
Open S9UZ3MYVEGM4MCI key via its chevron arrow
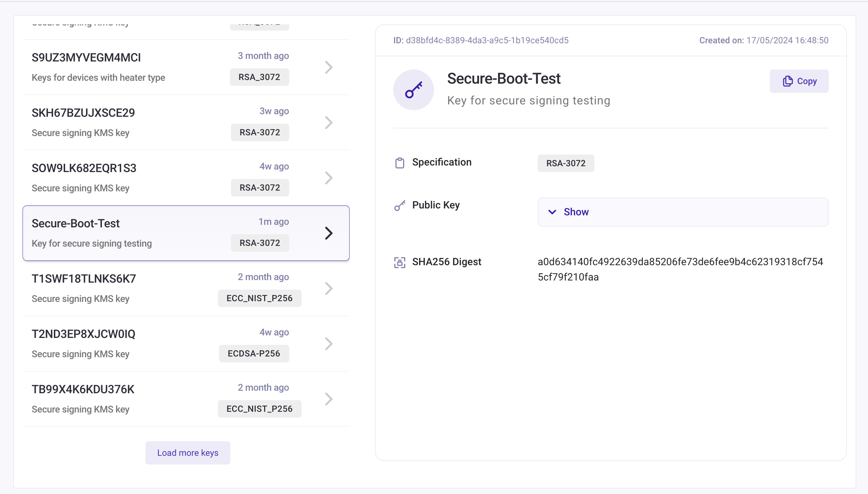pos(329,67)
